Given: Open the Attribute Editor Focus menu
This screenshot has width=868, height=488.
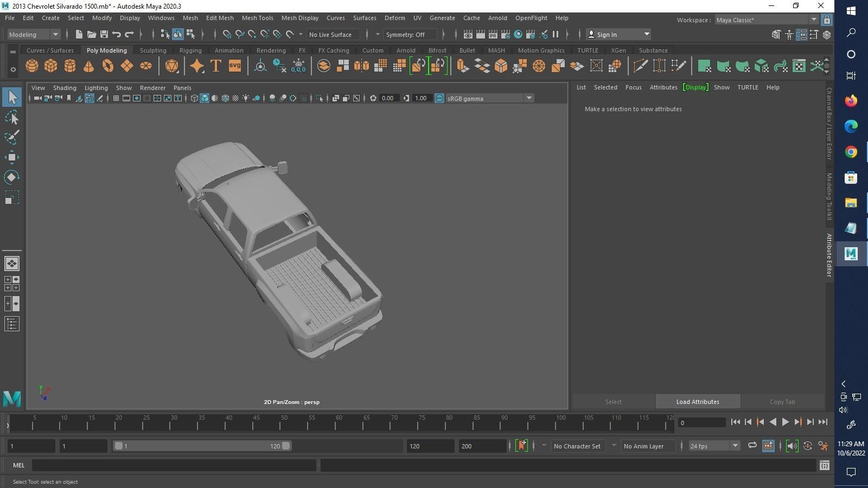Looking at the screenshot, I should [633, 87].
